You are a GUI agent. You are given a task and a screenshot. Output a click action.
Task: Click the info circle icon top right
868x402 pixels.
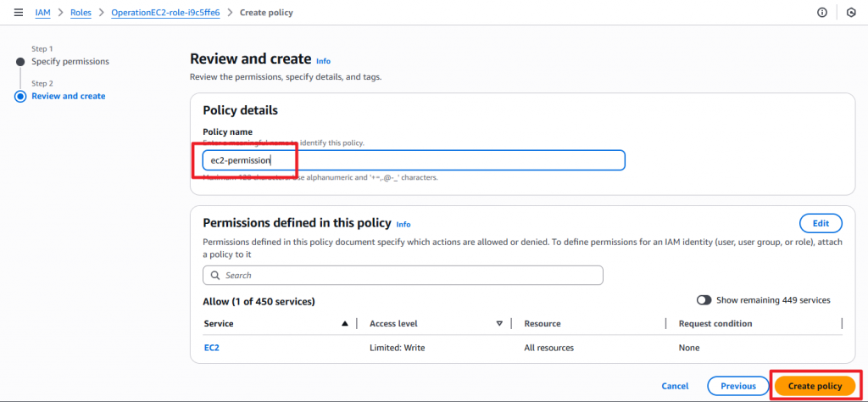point(822,12)
